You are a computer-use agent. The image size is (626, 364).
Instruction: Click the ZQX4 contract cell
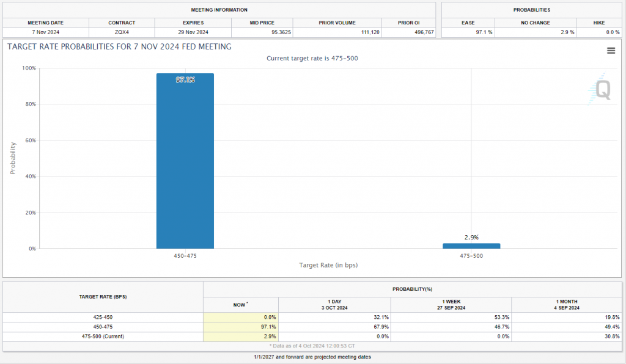[122, 32]
